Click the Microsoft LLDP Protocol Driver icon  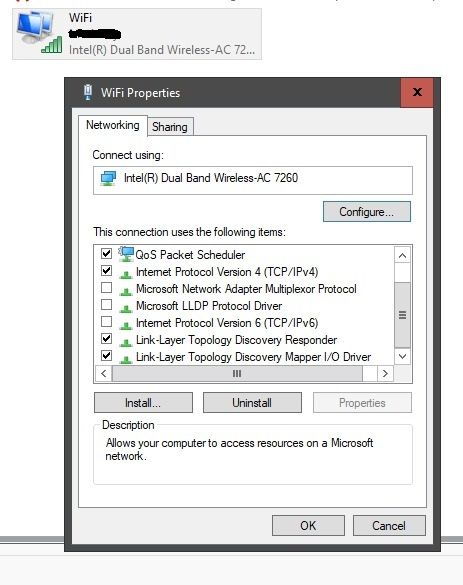point(126,309)
